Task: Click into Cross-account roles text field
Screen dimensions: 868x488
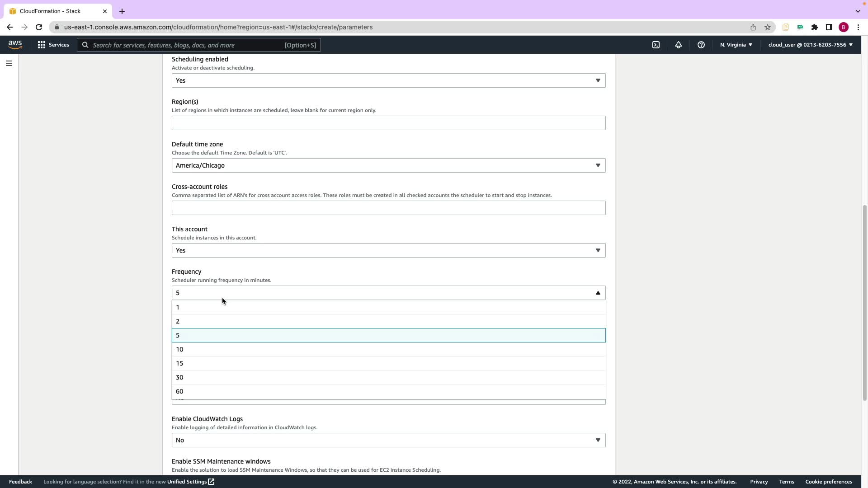Action: point(388,208)
